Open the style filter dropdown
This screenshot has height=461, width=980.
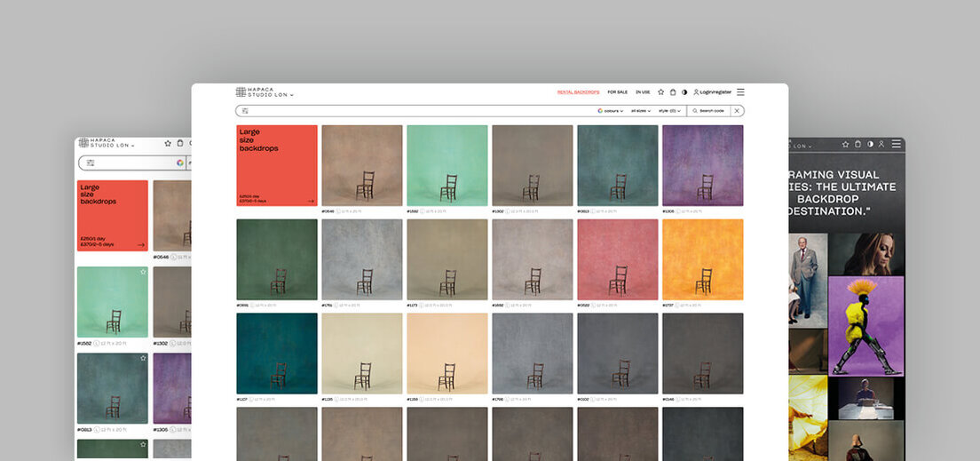point(671,111)
